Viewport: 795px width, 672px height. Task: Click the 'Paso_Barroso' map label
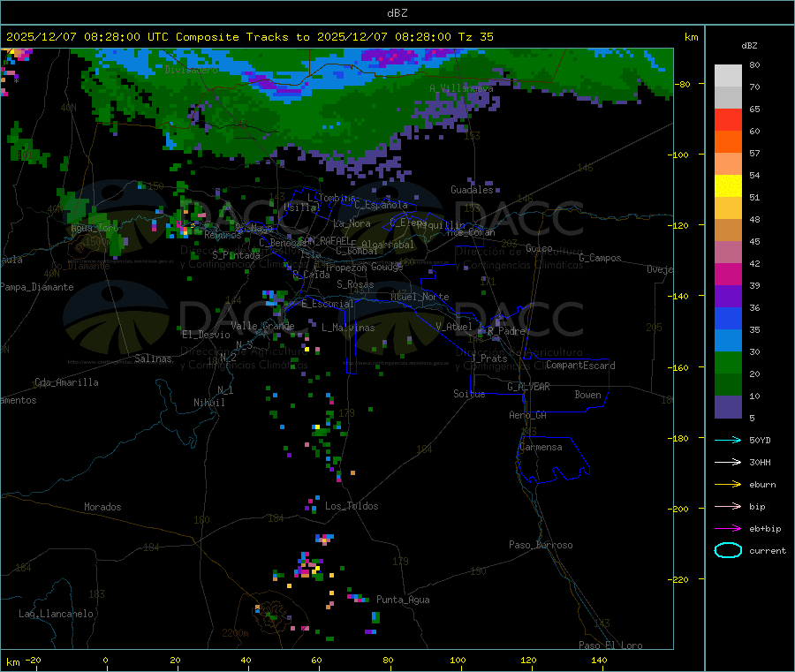tap(541, 545)
